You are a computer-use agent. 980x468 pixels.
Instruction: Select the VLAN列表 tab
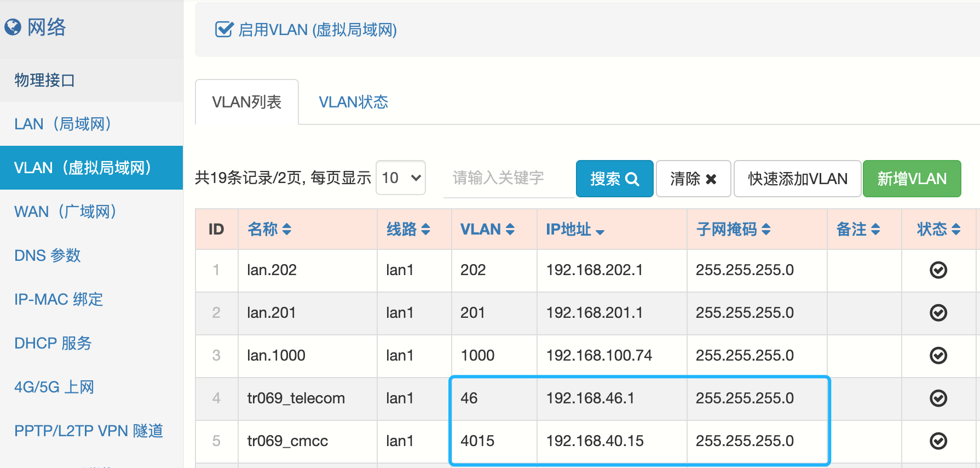[x=247, y=102]
